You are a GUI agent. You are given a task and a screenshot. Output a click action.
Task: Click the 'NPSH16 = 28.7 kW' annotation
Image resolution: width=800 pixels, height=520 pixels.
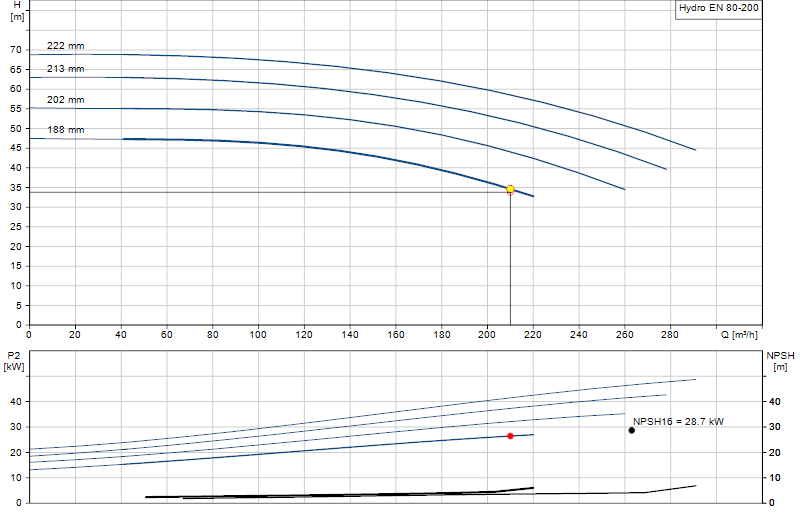coord(679,422)
